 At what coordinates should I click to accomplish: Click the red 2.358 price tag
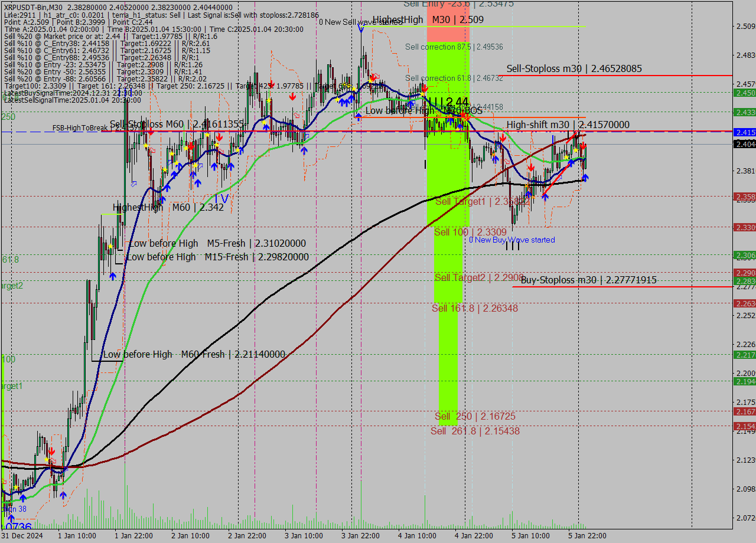pyautogui.click(x=745, y=197)
